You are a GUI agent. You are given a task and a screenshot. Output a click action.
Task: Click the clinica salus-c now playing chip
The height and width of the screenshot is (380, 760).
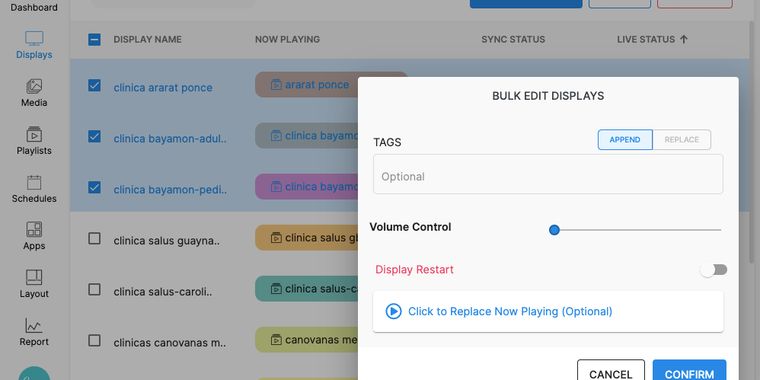click(x=307, y=289)
